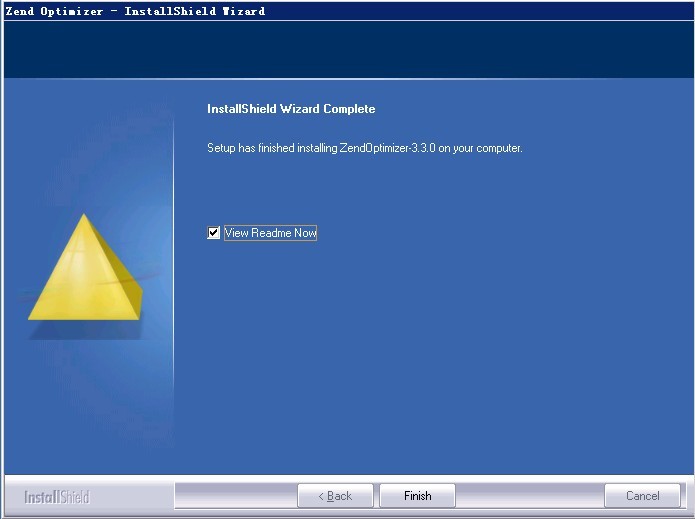Click the 'View Readme Now' label text
The image size is (695, 519).
[270, 233]
